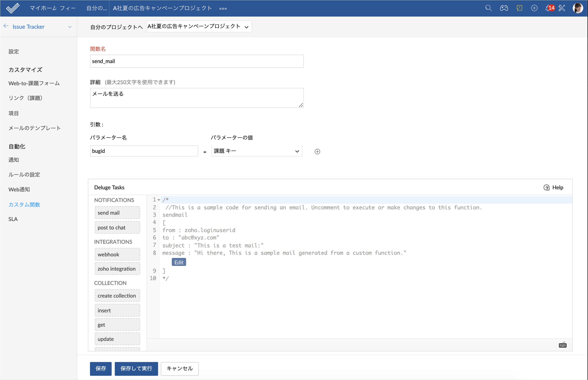Open フィー tab in top bar
The width and height of the screenshot is (588, 380).
click(x=68, y=8)
